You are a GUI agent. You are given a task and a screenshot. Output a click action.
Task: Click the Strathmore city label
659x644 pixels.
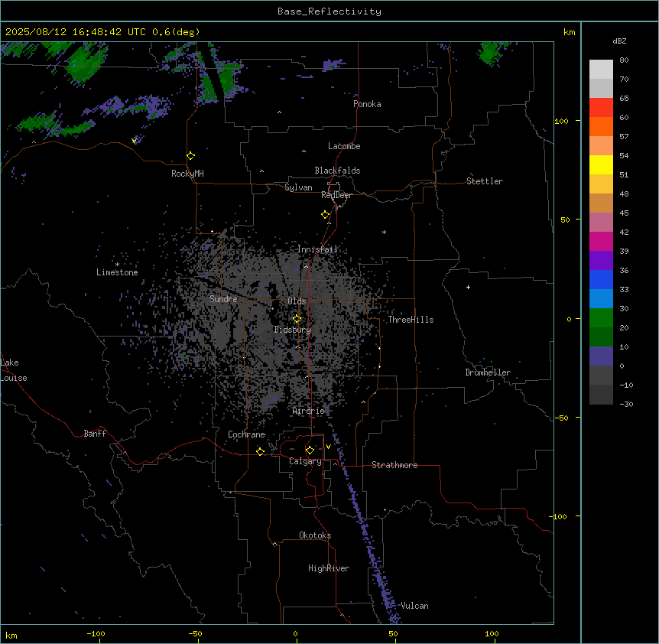point(394,465)
